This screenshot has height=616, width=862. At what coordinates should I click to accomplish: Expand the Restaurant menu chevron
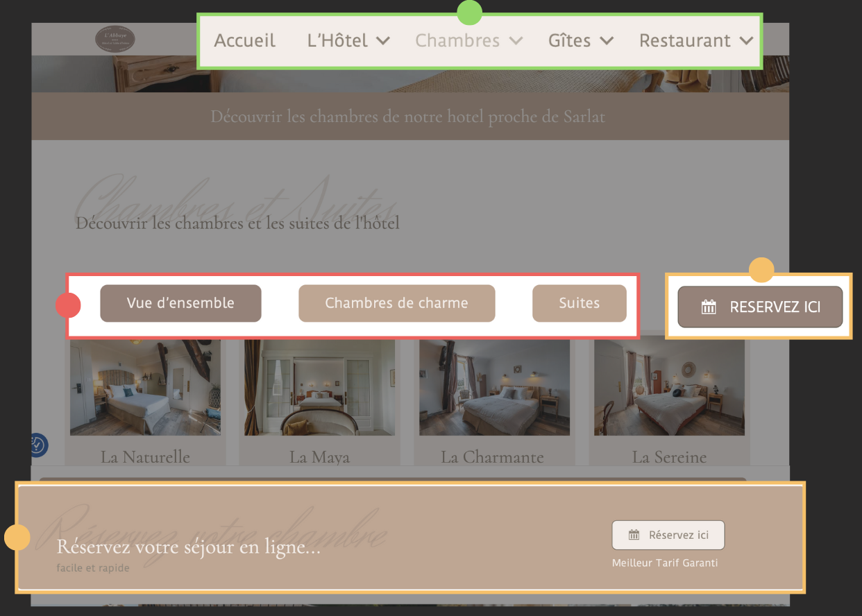point(746,41)
